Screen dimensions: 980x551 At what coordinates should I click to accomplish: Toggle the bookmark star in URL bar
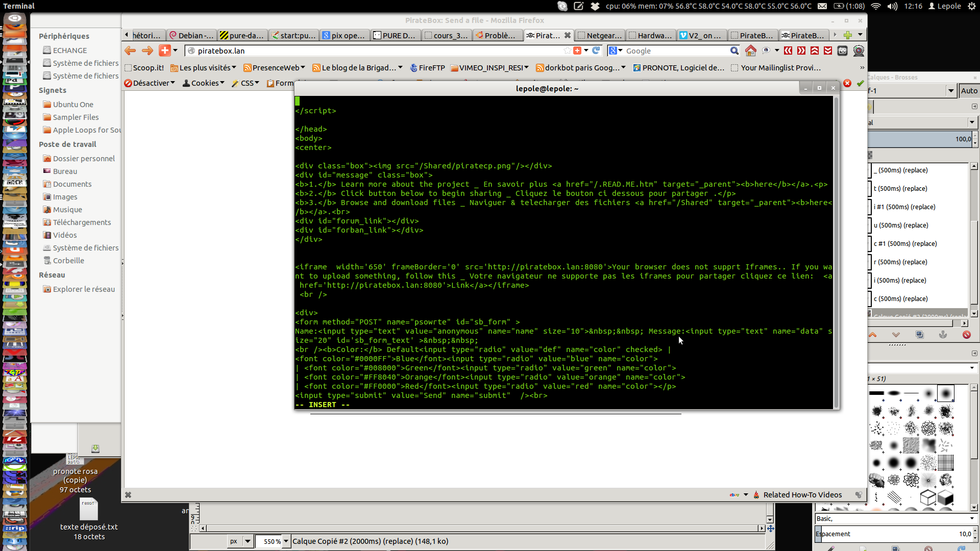click(567, 51)
